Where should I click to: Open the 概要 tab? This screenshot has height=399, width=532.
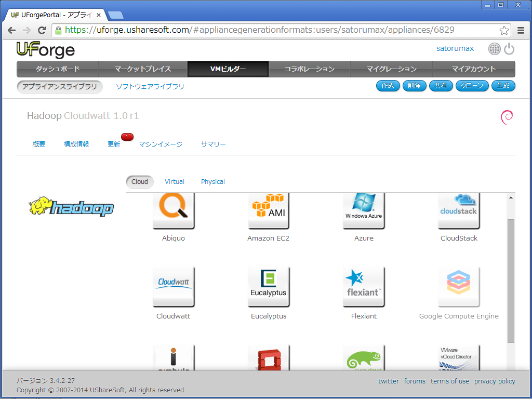pyautogui.click(x=39, y=144)
